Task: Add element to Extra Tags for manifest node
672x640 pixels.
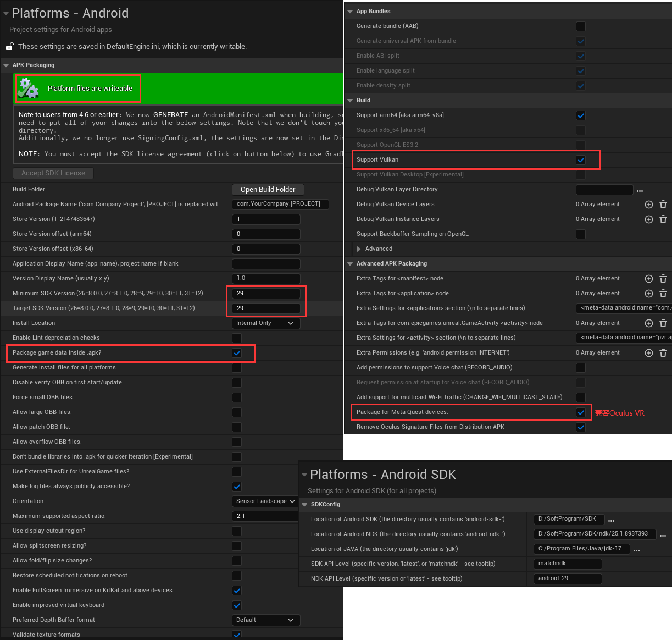Action: [648, 279]
